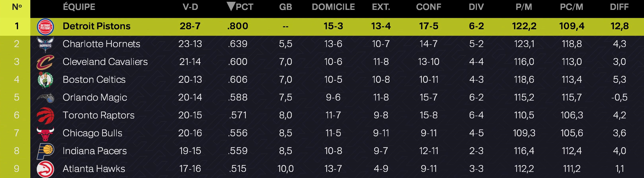Sort standings by V-D column
Viewport: 644px width, 178px height.
pos(190,7)
